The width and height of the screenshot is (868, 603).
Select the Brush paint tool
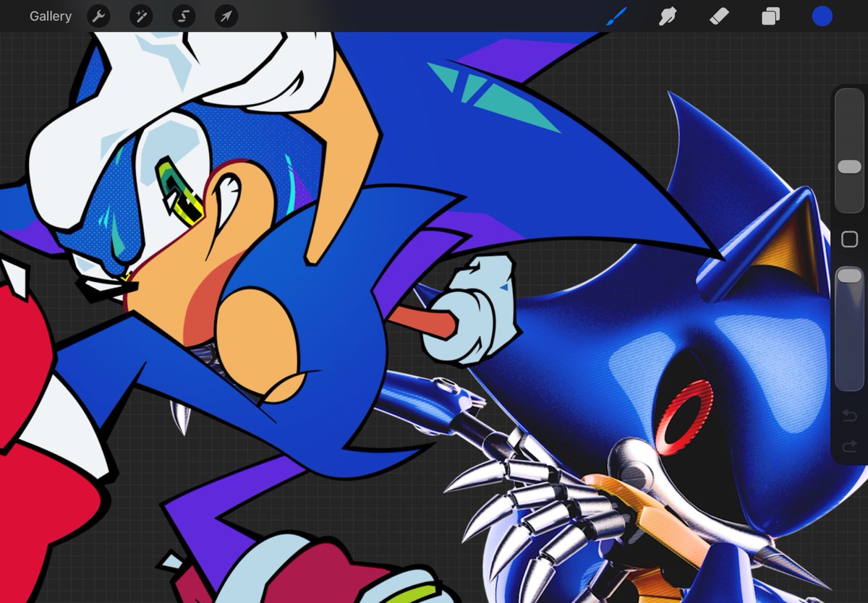tap(616, 16)
